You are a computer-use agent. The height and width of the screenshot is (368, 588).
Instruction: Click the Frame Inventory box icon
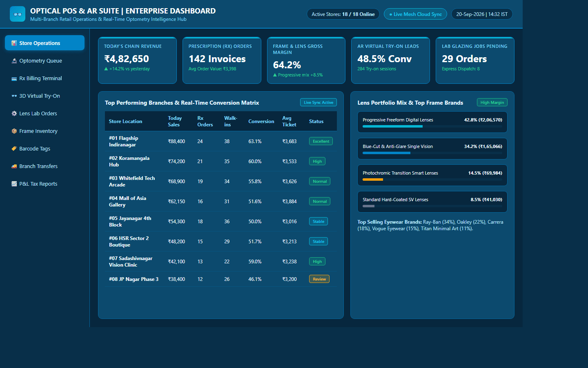click(x=14, y=131)
